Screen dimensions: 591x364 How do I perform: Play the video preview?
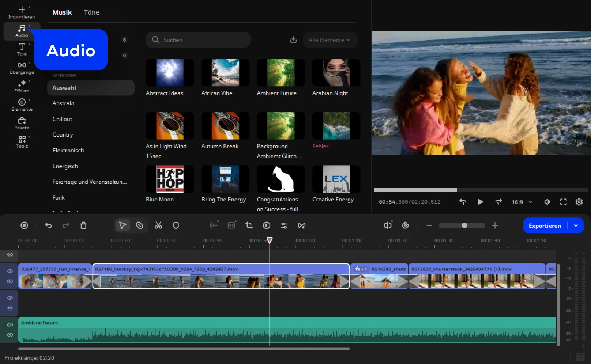click(x=480, y=202)
